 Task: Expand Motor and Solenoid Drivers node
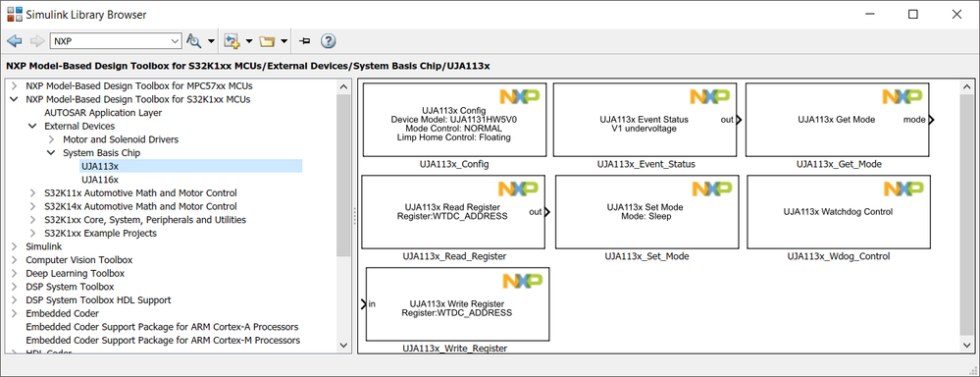51,139
